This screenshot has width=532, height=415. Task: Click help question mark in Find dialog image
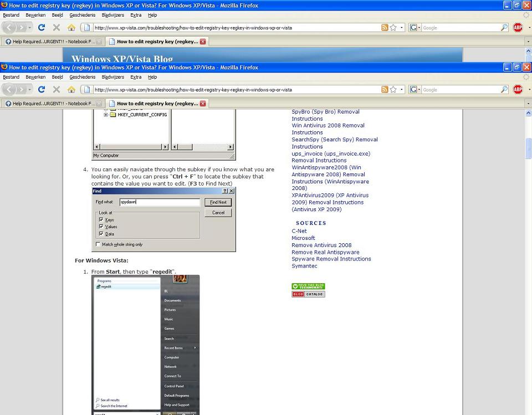pos(225,191)
